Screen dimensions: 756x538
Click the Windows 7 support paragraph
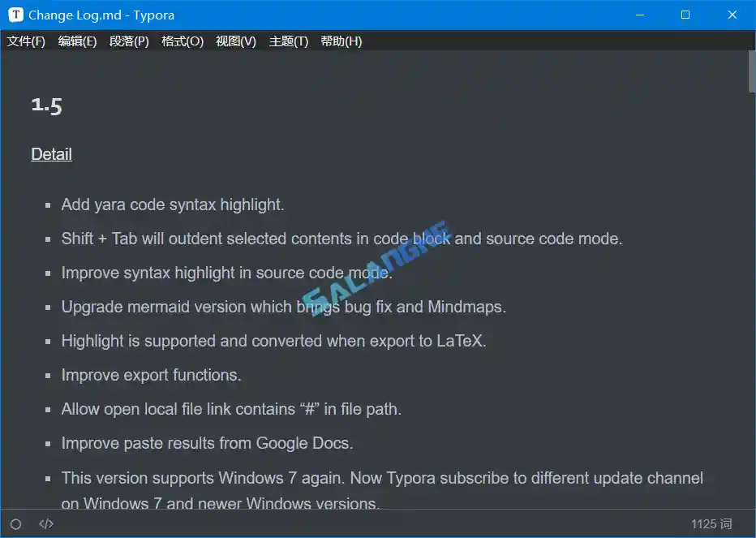(x=381, y=478)
